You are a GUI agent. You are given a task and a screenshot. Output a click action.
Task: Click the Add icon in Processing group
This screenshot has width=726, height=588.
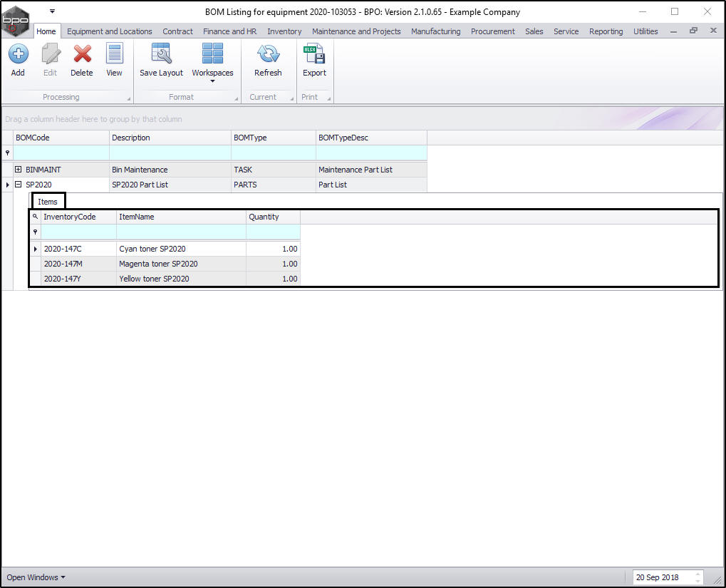tap(18, 54)
